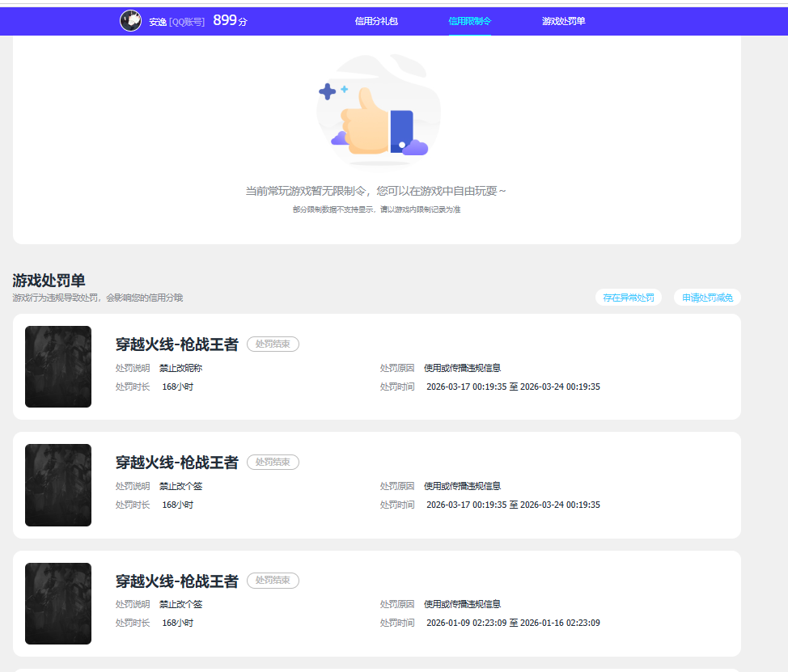Click the 部分限制数据不支持显示 note
This screenshot has height=672, width=788.
376,209
